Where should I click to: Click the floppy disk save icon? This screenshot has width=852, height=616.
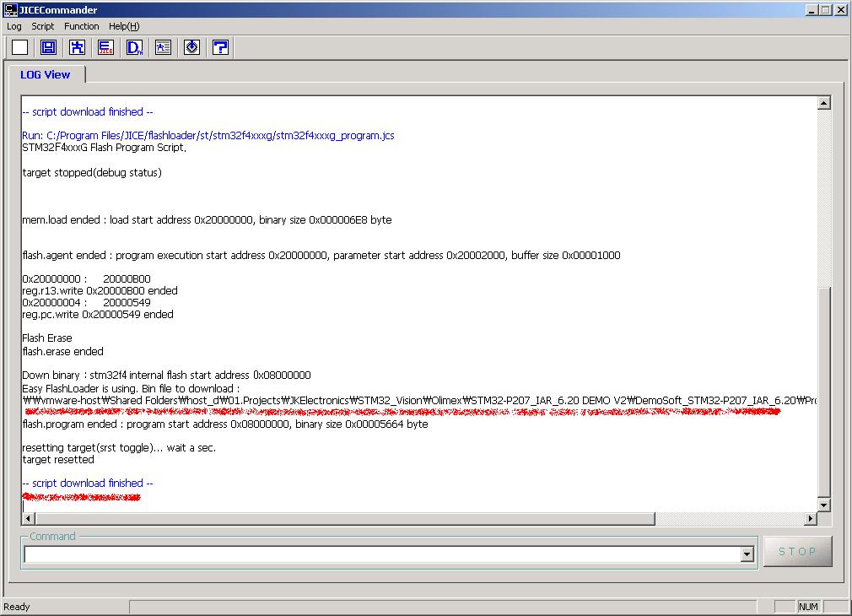point(48,47)
